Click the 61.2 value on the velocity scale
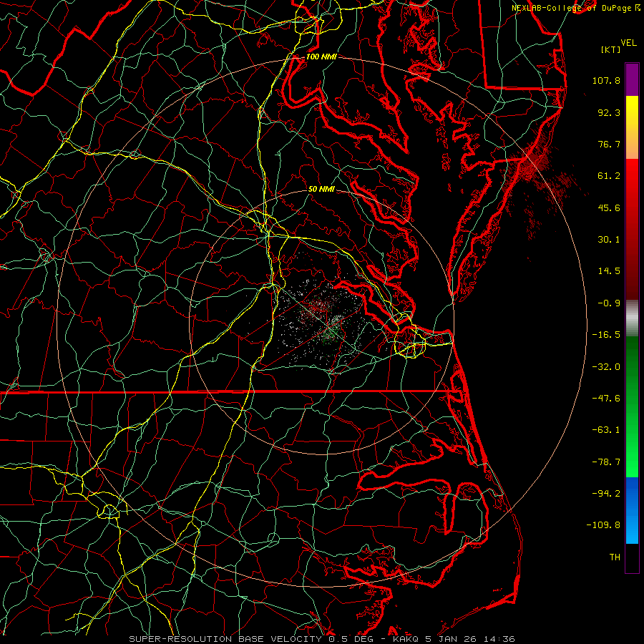The height and width of the screenshot is (644, 644). (609, 176)
